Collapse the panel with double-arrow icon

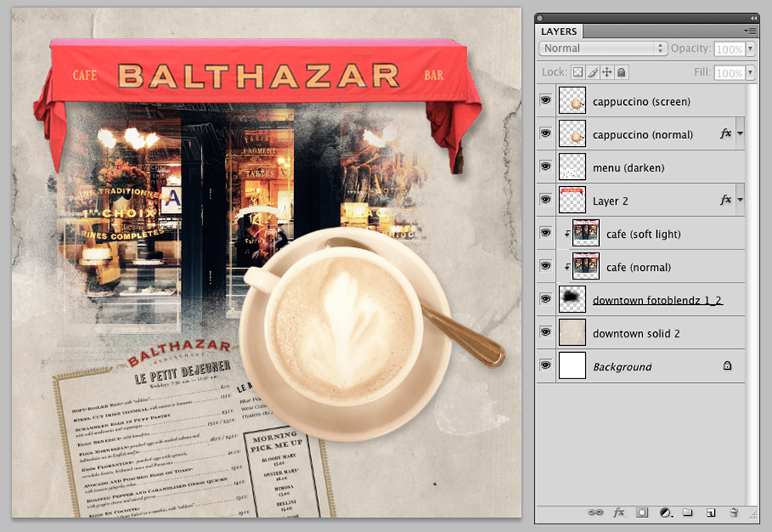[753, 18]
